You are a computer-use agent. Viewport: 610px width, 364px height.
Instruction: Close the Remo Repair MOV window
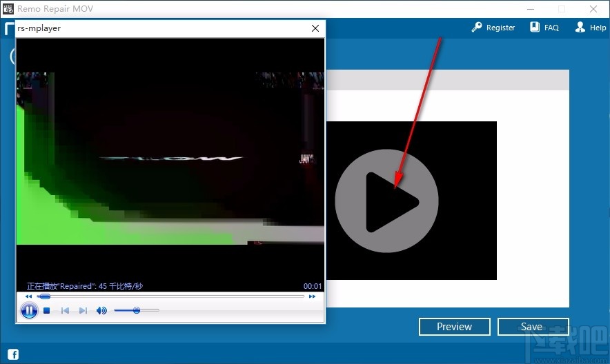click(x=593, y=9)
